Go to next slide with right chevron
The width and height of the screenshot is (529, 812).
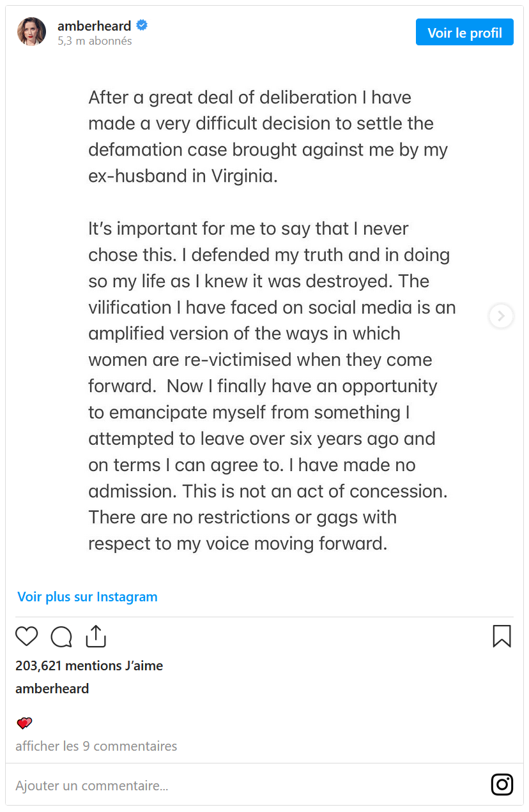pos(502,316)
